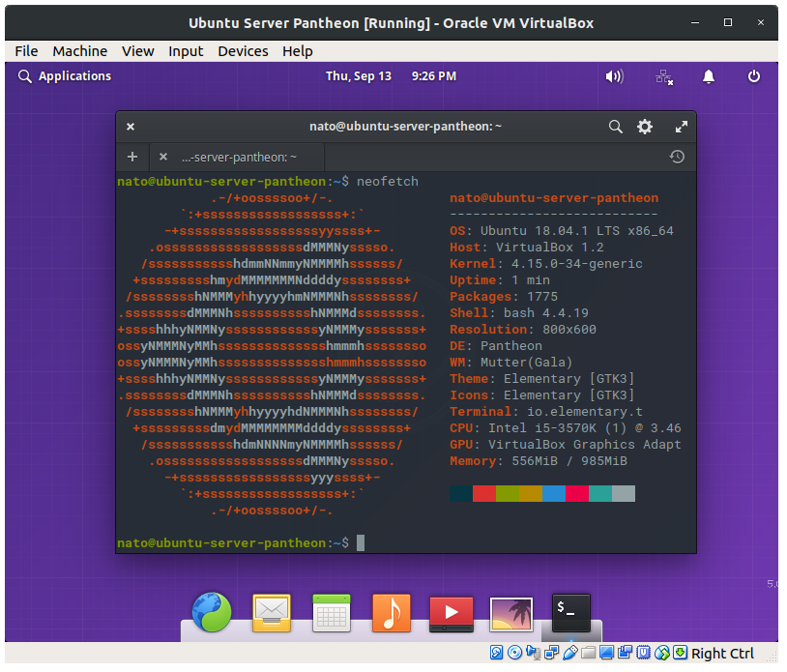Open the network indicator in top panel
This screenshot has width=787, height=672.
tap(663, 76)
